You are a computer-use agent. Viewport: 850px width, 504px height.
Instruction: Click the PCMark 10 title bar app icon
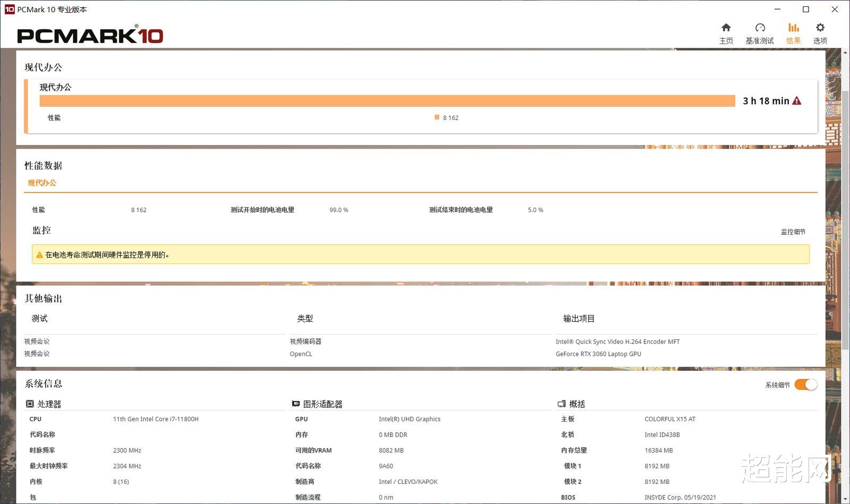[9, 9]
